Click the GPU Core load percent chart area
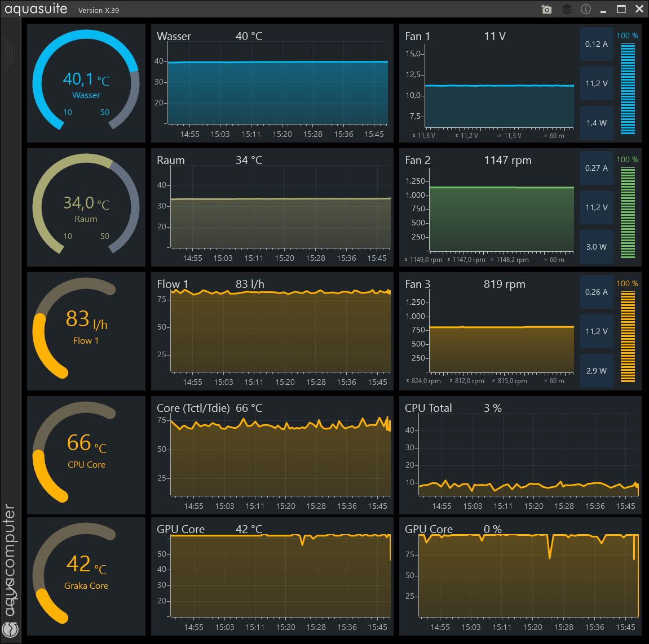 pos(528,576)
